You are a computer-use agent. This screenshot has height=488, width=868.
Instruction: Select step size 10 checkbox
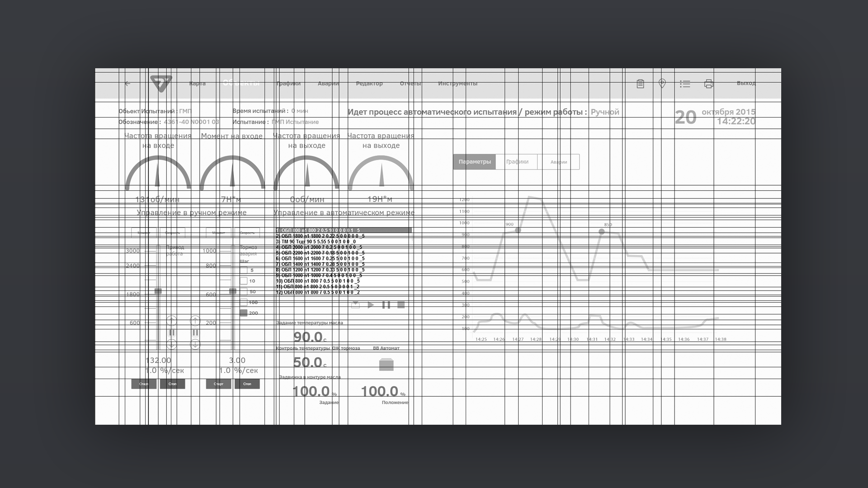(x=244, y=281)
